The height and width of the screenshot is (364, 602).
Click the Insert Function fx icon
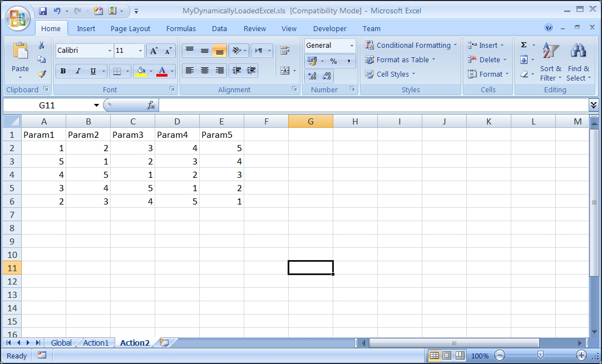click(151, 105)
